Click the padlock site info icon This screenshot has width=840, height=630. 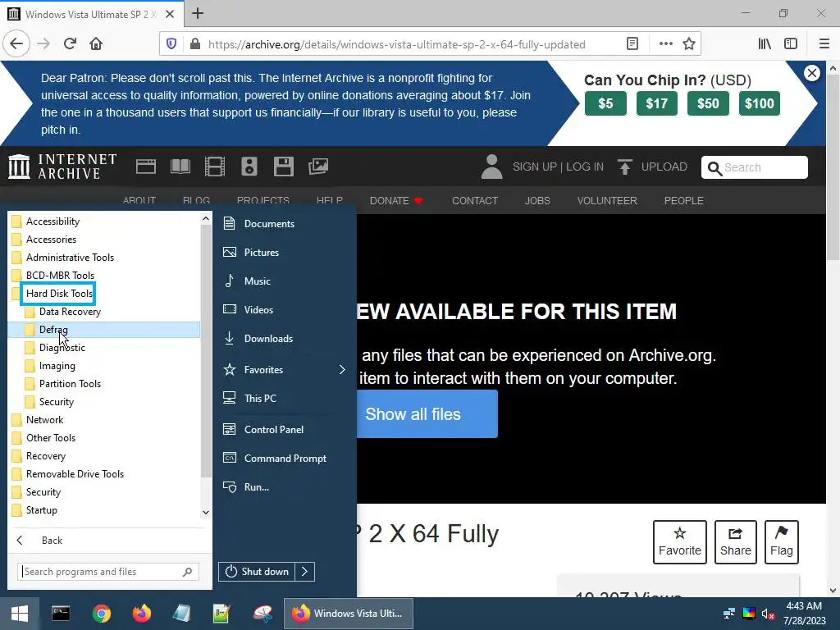pos(195,44)
